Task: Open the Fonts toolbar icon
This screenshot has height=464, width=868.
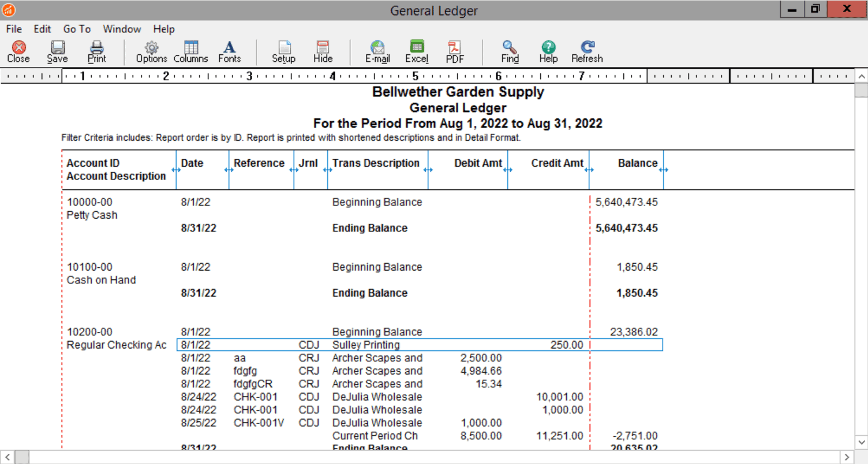Action: (230, 51)
